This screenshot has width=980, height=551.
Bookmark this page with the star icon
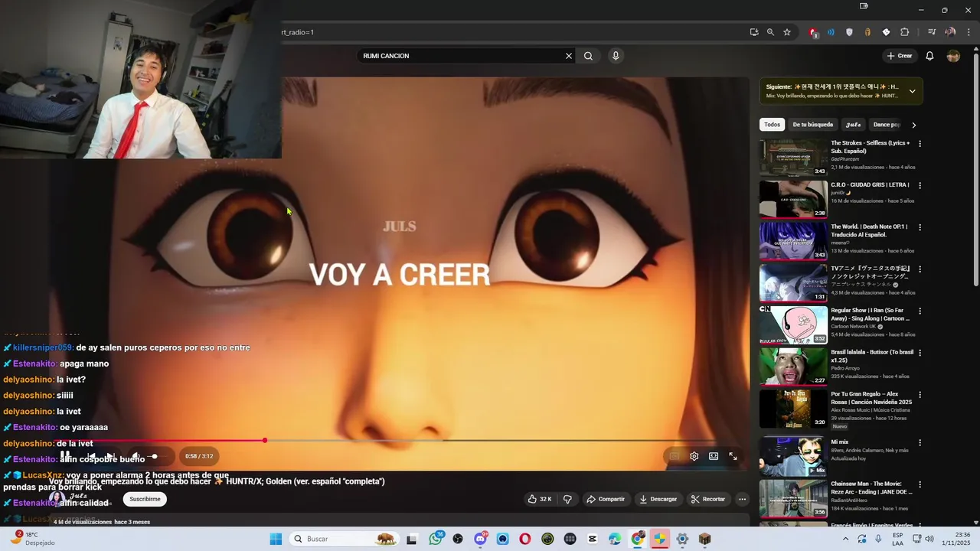tap(787, 32)
